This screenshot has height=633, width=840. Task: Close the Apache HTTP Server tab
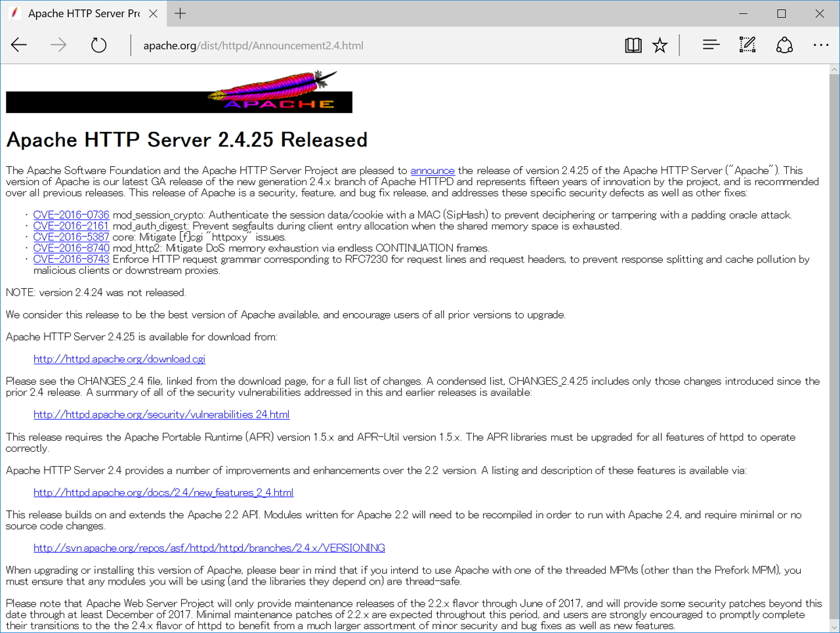coord(153,14)
